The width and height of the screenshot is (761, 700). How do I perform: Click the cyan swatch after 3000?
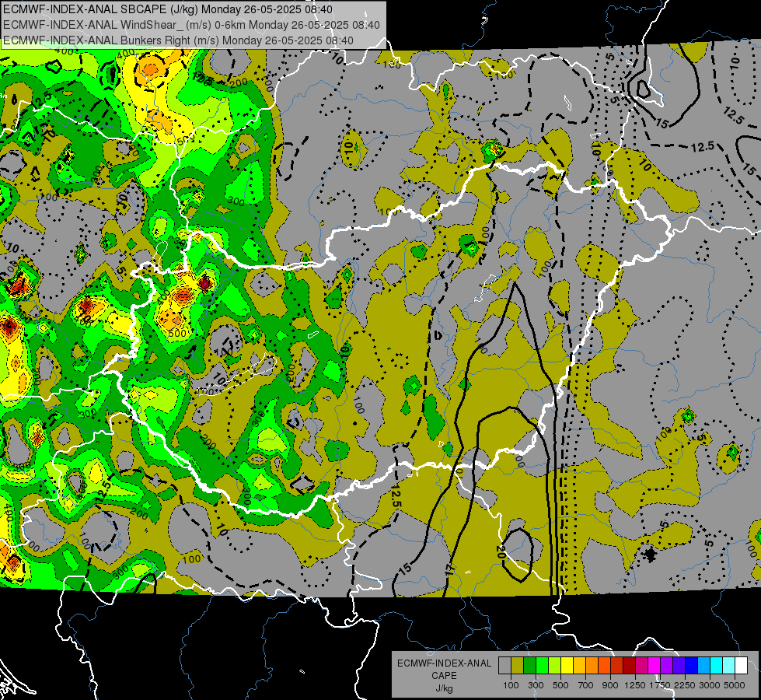click(x=717, y=665)
